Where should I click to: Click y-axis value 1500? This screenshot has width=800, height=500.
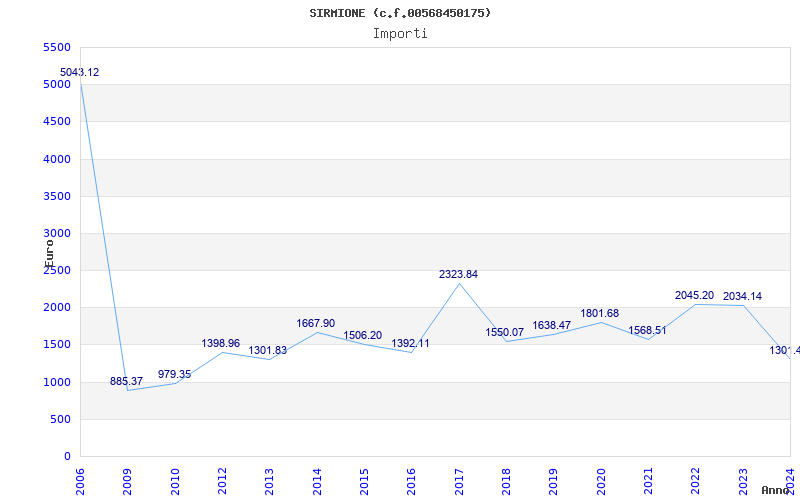(57, 345)
